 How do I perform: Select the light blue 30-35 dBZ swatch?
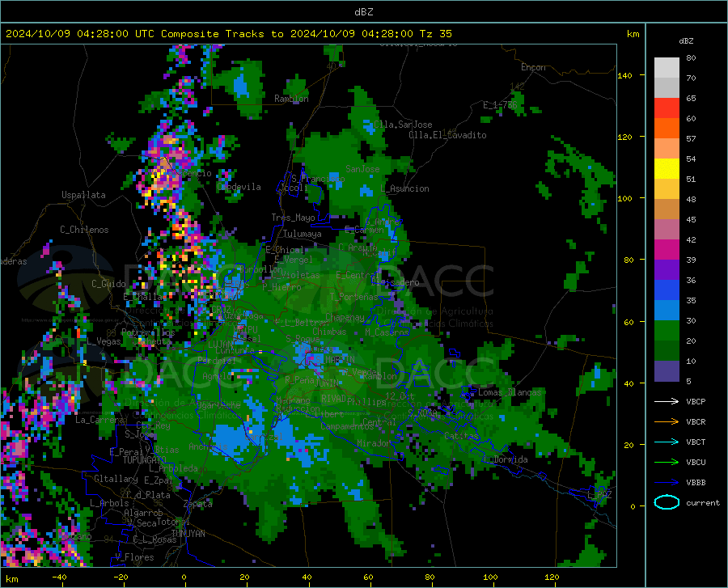pos(667,310)
